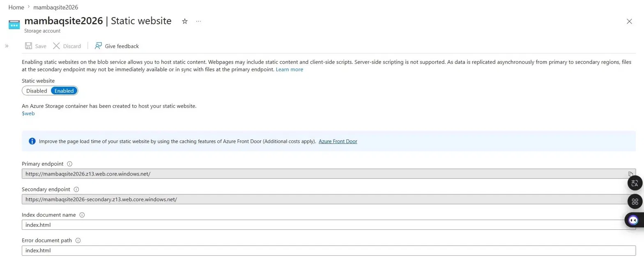
Task: Select the Enabled toggle option
Action: pyautogui.click(x=64, y=91)
